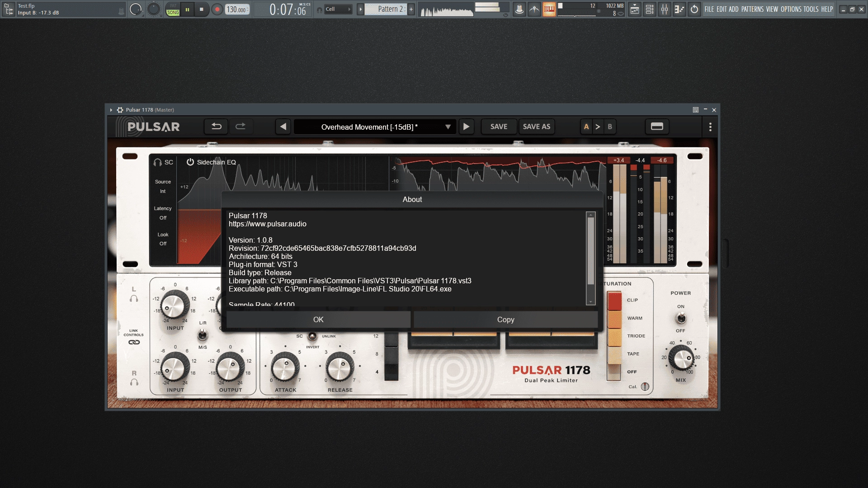Open the Overhead Movement preset dropdown
Image resolution: width=868 pixels, height=488 pixels.
374,127
